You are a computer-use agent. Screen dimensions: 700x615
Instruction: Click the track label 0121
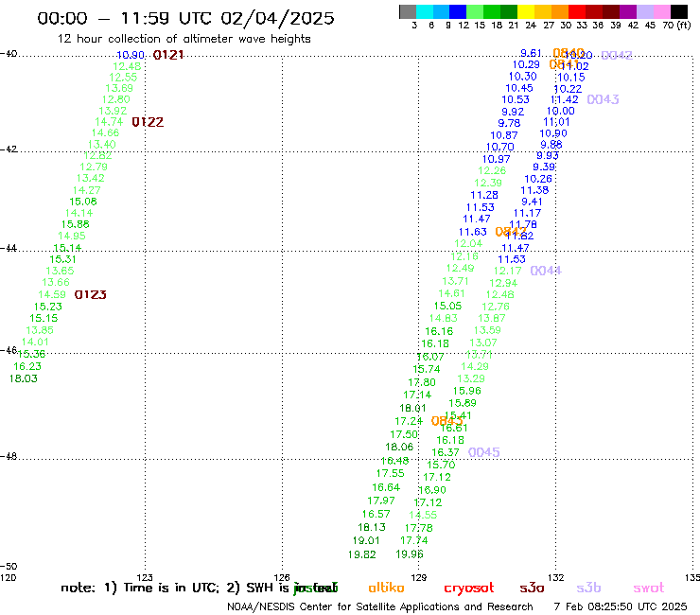click(x=168, y=55)
